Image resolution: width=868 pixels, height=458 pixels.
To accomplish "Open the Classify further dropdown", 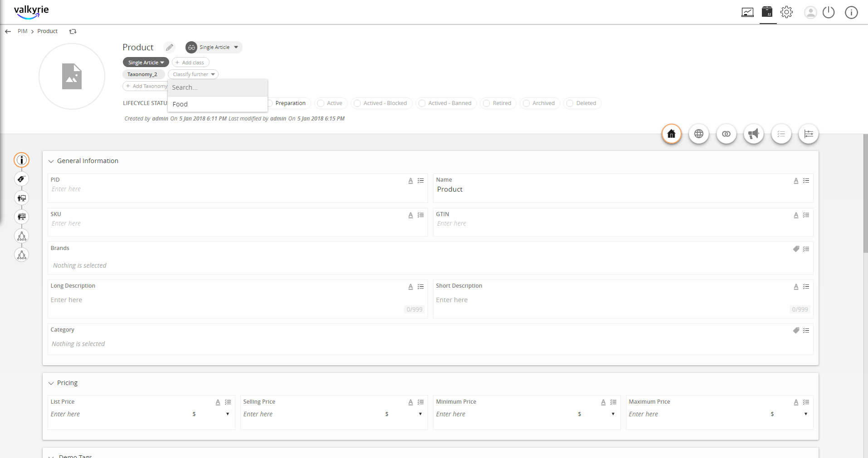I will [x=193, y=74].
